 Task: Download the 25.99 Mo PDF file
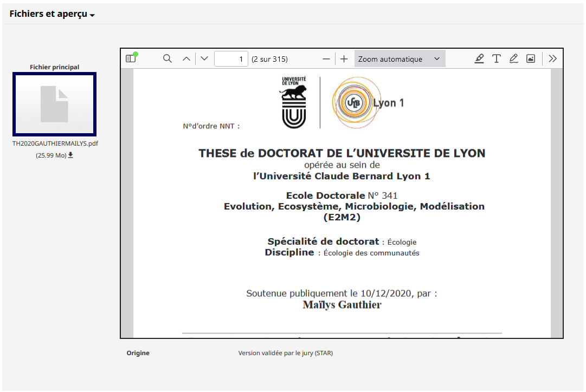pyautogui.click(x=70, y=155)
